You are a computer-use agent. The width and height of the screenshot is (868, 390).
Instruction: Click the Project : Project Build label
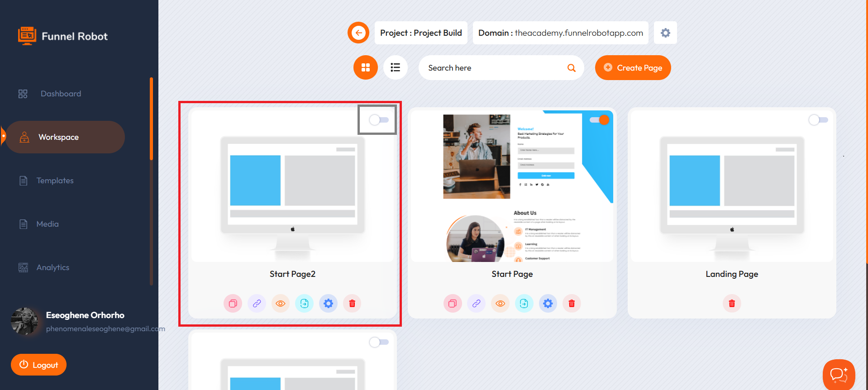pyautogui.click(x=421, y=33)
